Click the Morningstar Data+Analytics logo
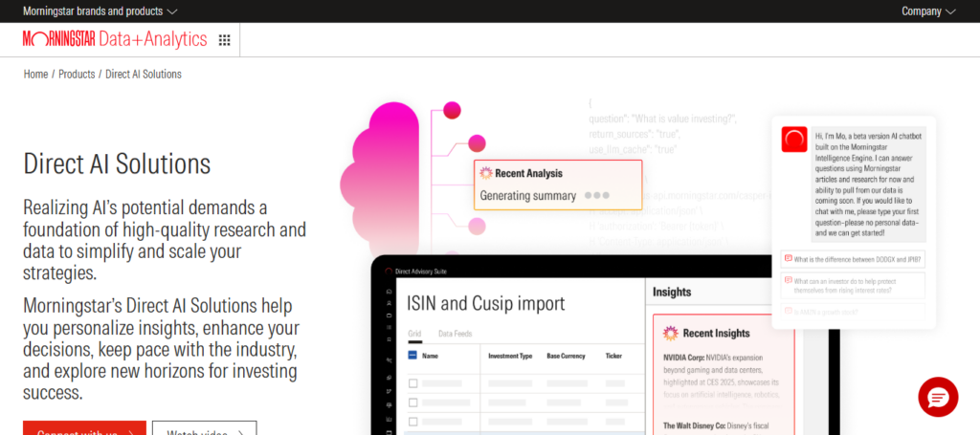 [115, 39]
